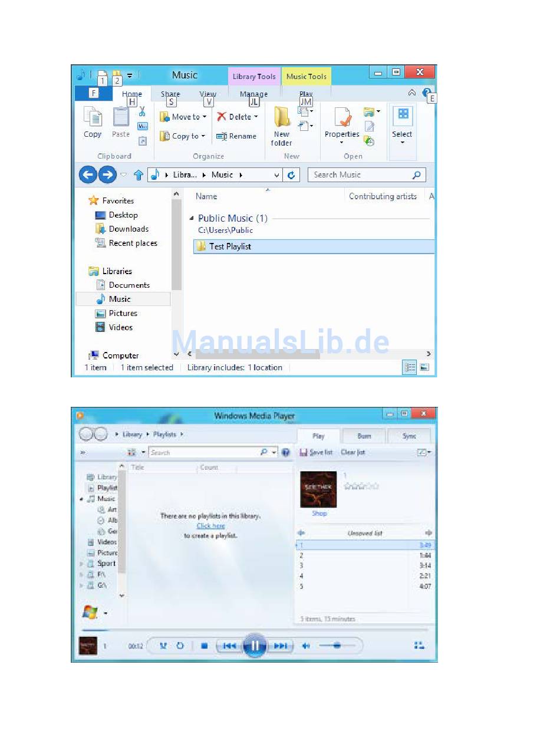This screenshot has width=560, height=747.
Task: Click the Copy icon in Explorer's Clipboard group
Action: [93, 117]
